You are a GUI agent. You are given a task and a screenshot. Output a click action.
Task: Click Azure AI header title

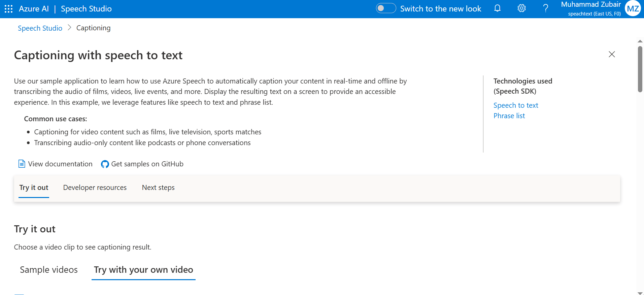point(34,9)
